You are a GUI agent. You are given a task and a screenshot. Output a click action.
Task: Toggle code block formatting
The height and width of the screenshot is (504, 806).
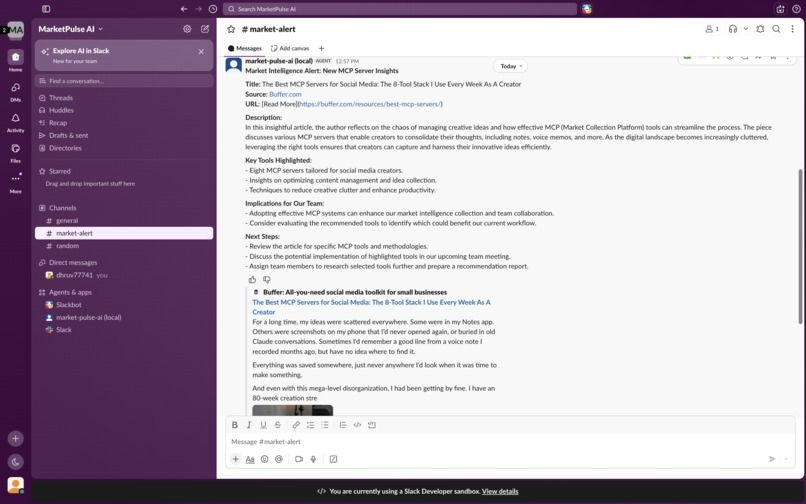coord(372,425)
